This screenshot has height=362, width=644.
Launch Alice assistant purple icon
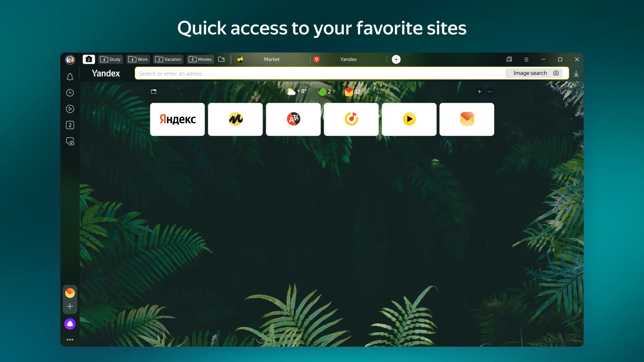click(x=70, y=324)
